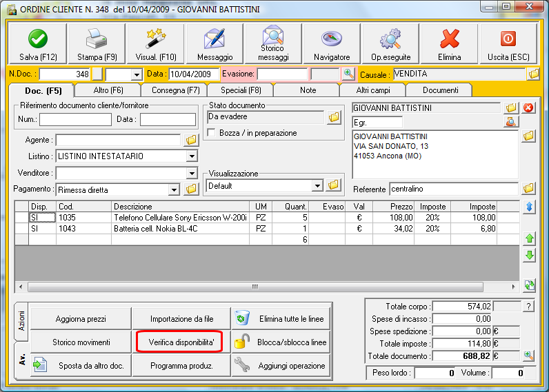
Task: Click the Referente input field
Action: point(452,189)
